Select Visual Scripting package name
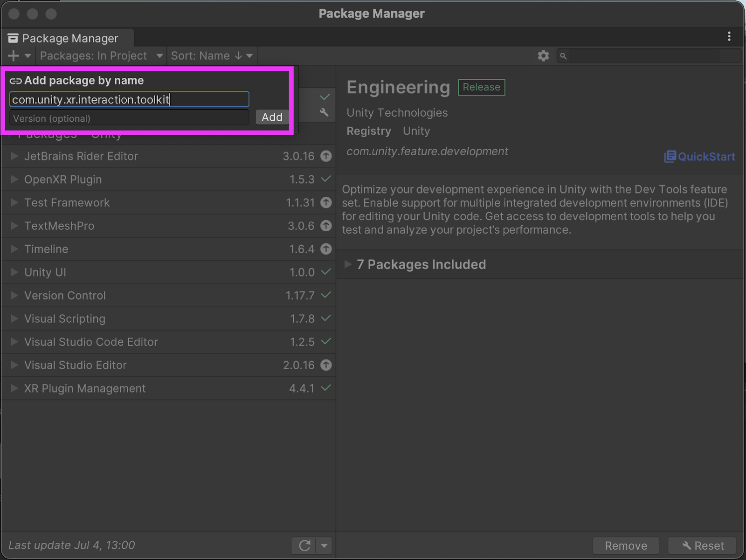The height and width of the screenshot is (560, 746). coord(65,318)
